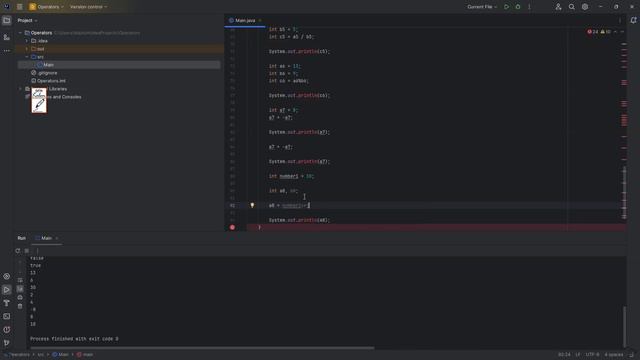This screenshot has width=640, height=360.
Task: Select .gitignore file in project tree
Action: click(x=47, y=73)
